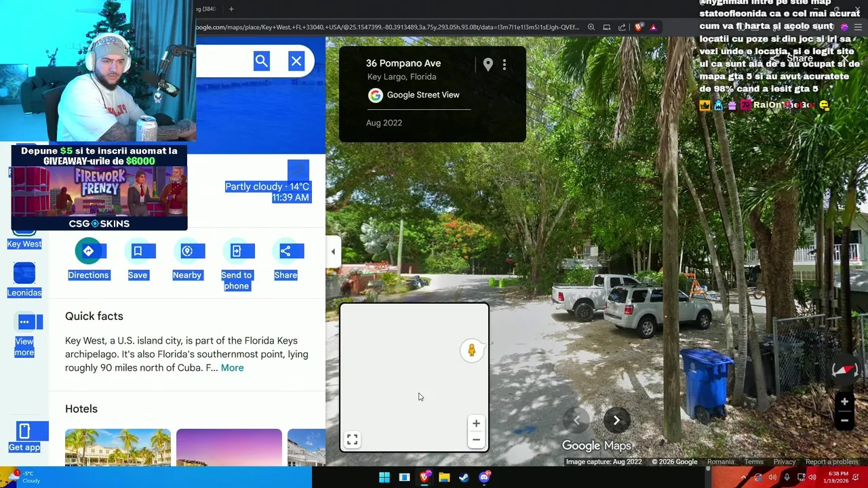Screen dimensions: 868x488
Task: Show other dates via Aug 2022 label
Action: [x=384, y=123]
